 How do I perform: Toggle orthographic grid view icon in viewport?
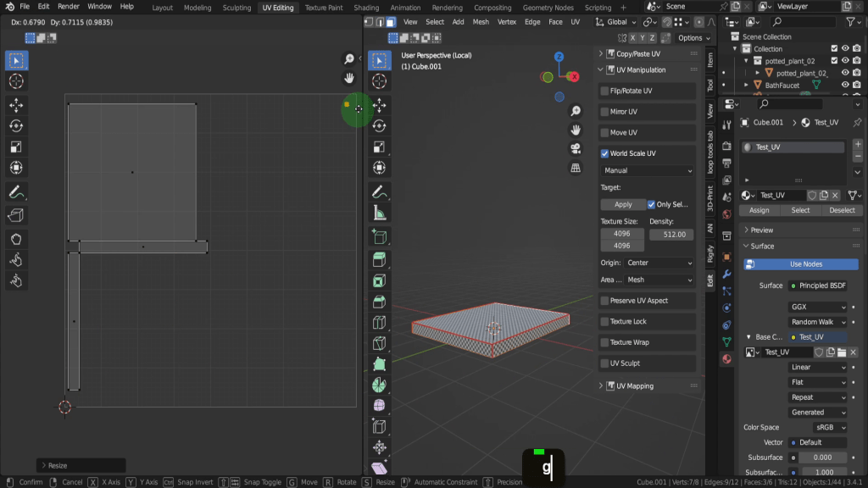click(576, 168)
